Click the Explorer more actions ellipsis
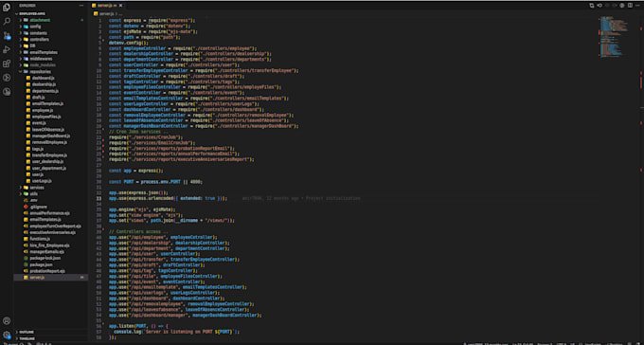 (x=80, y=6)
